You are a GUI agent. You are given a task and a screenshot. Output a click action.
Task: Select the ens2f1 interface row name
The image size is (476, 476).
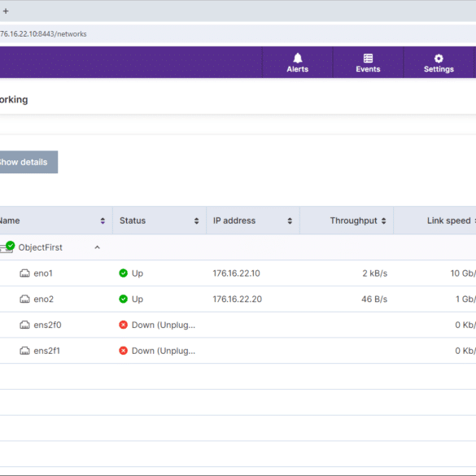(46, 351)
